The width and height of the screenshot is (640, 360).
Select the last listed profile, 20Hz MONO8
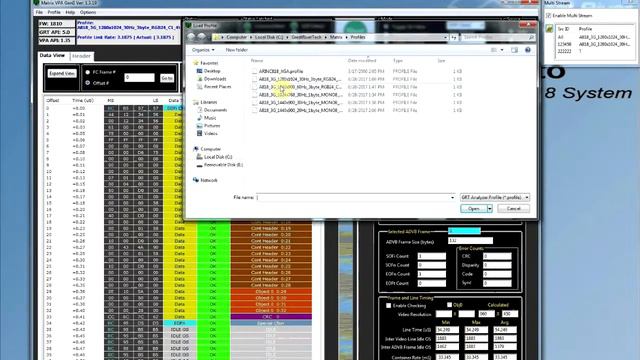pyautogui.click(x=300, y=110)
